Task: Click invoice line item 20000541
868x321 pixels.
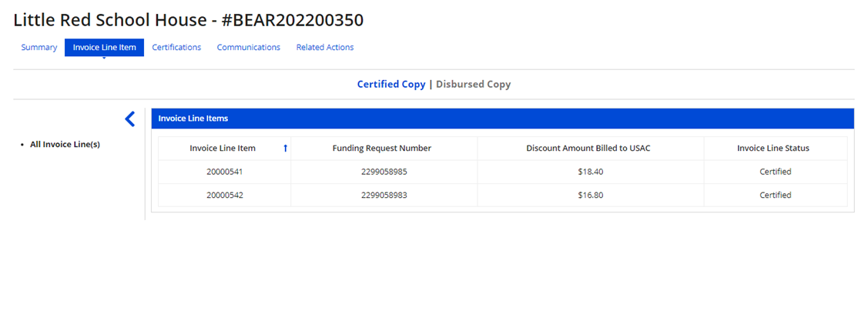Action: click(223, 172)
